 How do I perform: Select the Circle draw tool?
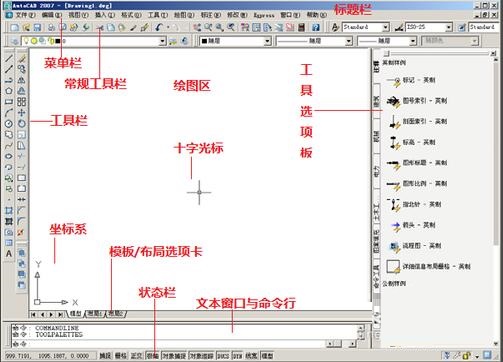click(9, 124)
